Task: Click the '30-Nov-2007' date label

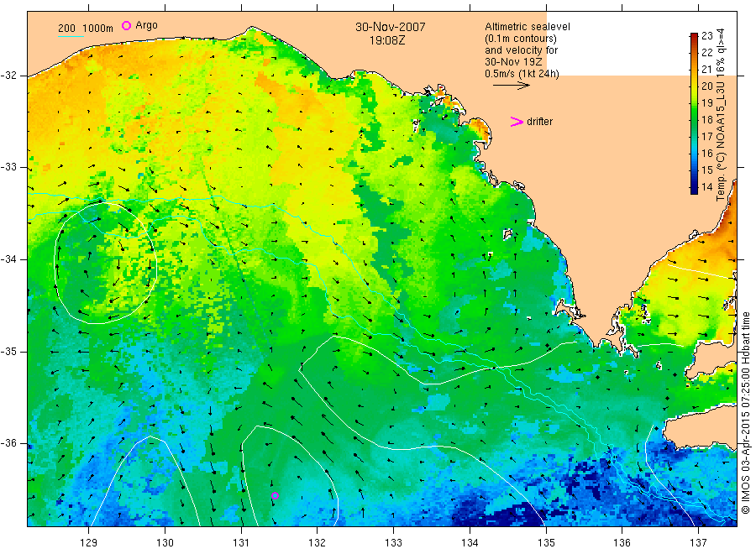Action: 391,27
